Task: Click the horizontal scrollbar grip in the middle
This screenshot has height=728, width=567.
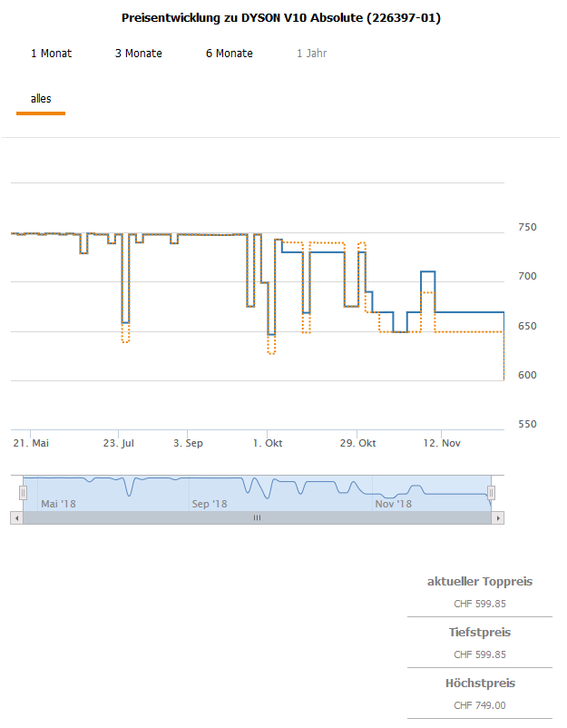Action: point(257,517)
